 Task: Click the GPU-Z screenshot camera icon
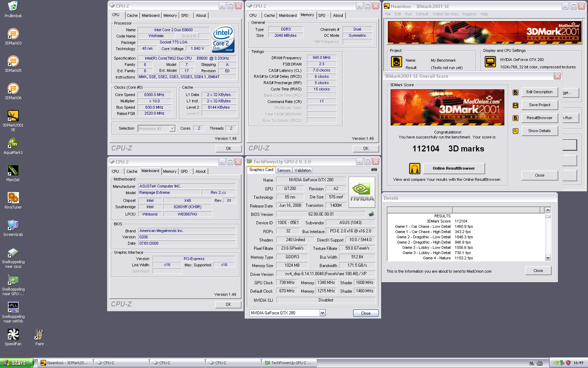click(x=374, y=170)
